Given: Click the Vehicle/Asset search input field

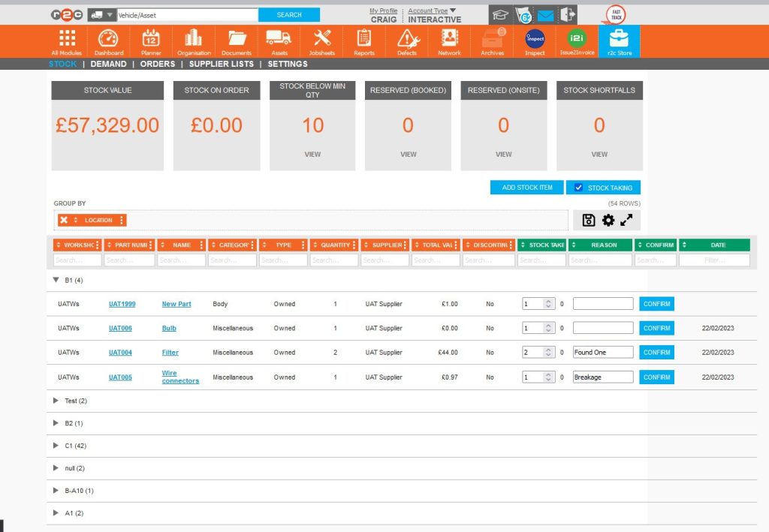Looking at the screenshot, I should point(186,15).
